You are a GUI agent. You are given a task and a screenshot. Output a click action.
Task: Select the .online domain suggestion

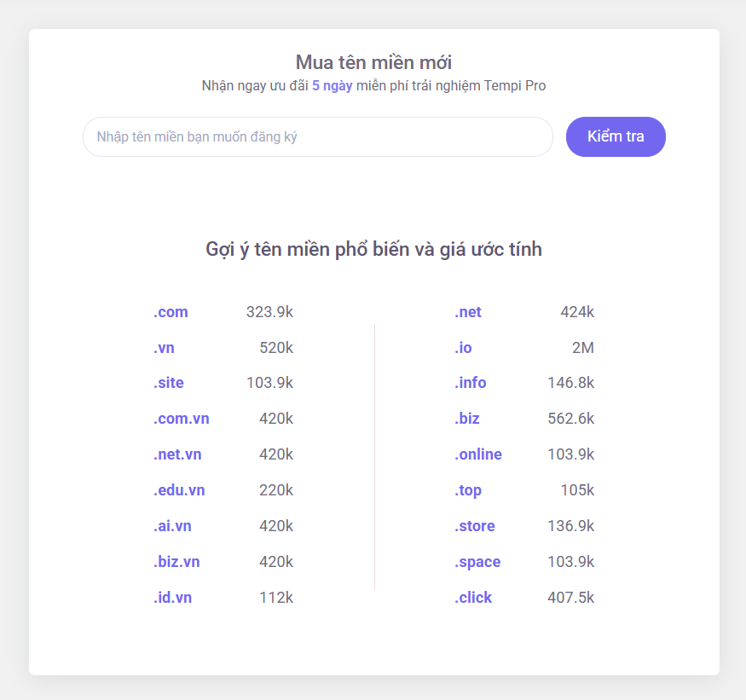(x=478, y=454)
